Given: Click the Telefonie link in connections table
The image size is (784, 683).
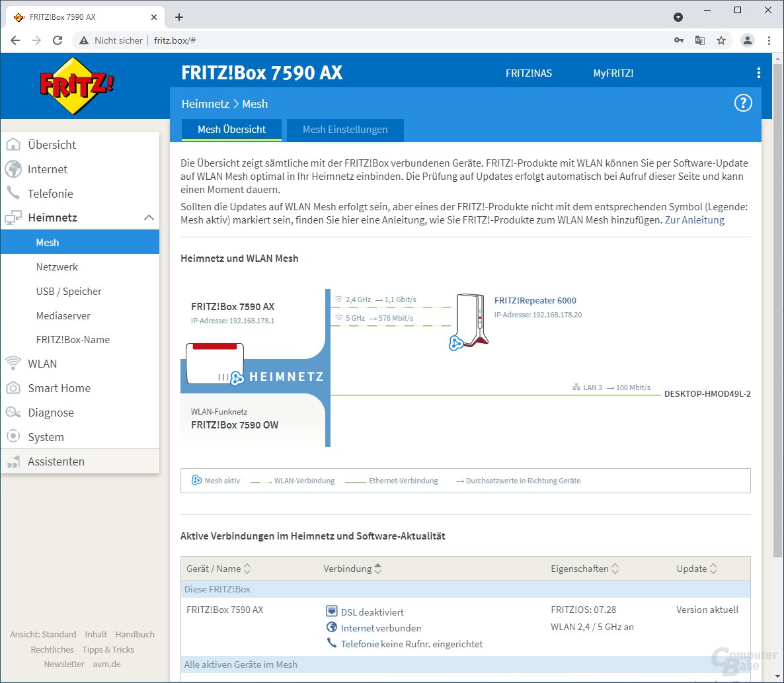Looking at the screenshot, I should tap(360, 644).
